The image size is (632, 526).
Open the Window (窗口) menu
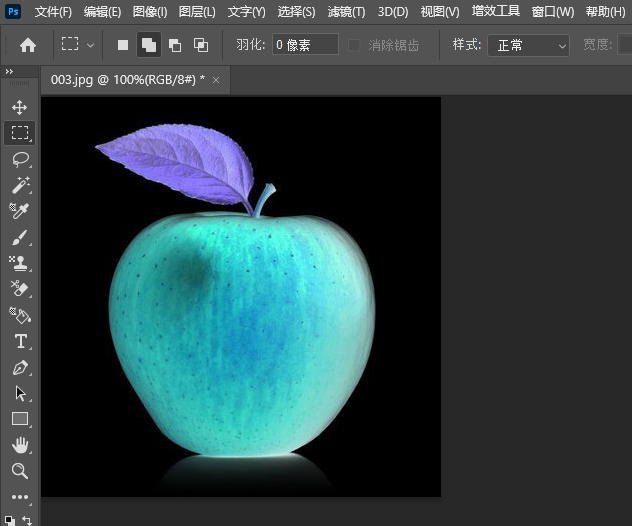click(x=553, y=12)
